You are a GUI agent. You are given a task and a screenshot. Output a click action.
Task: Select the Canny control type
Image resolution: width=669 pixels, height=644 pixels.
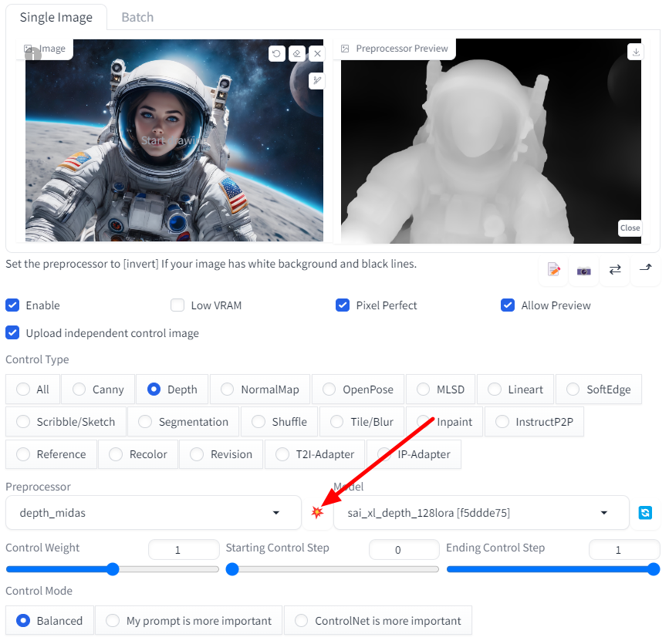[98, 389]
